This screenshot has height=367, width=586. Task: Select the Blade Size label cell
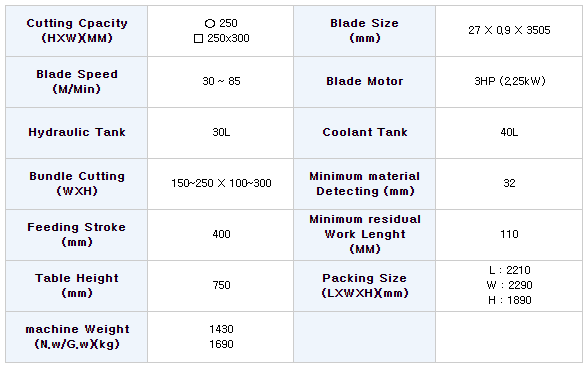(x=364, y=31)
